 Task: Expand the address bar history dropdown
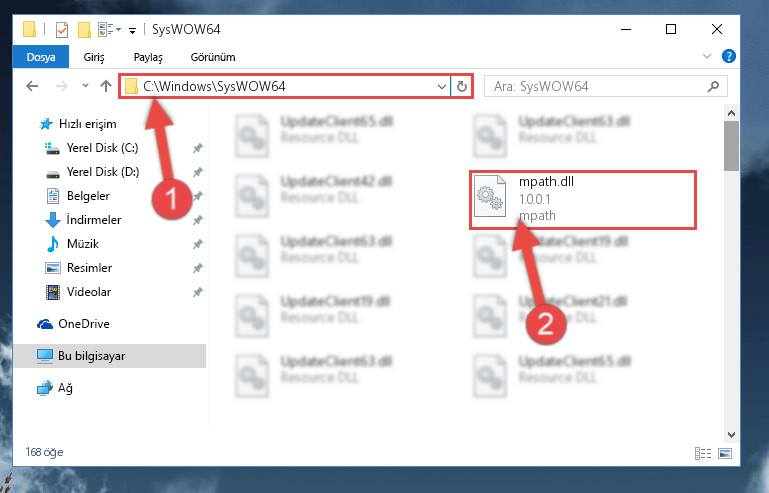click(x=441, y=87)
